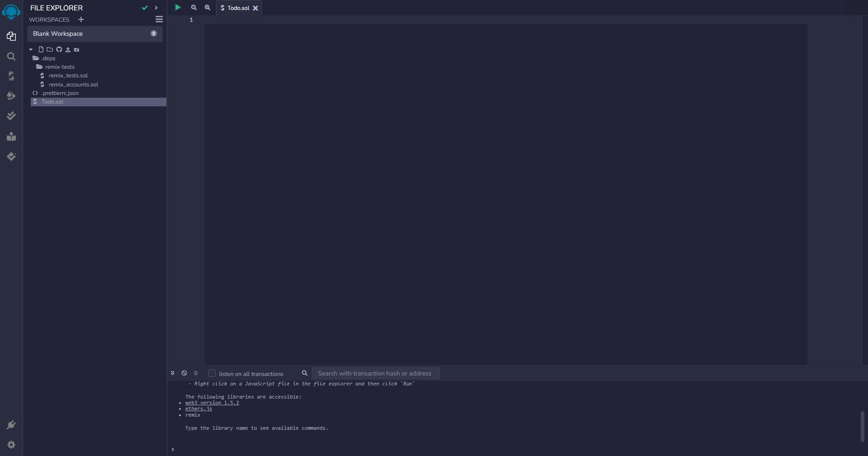The width and height of the screenshot is (868, 456).
Task: Create a new file with the file icon
Action: [41, 50]
